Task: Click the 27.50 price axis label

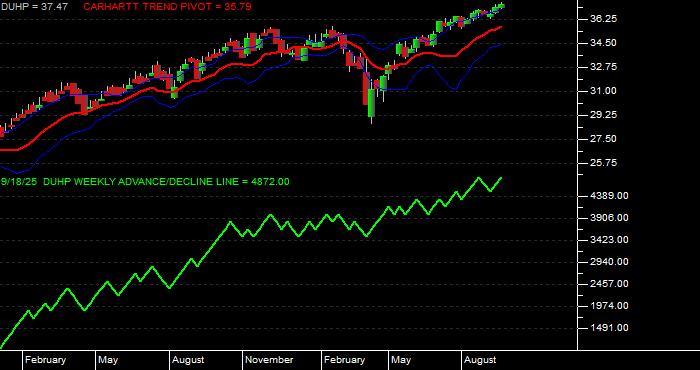Action: [605, 139]
